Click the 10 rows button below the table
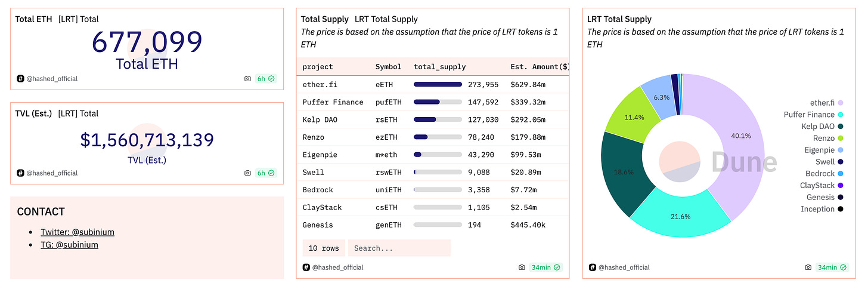The height and width of the screenshot is (289, 868). coord(324,248)
